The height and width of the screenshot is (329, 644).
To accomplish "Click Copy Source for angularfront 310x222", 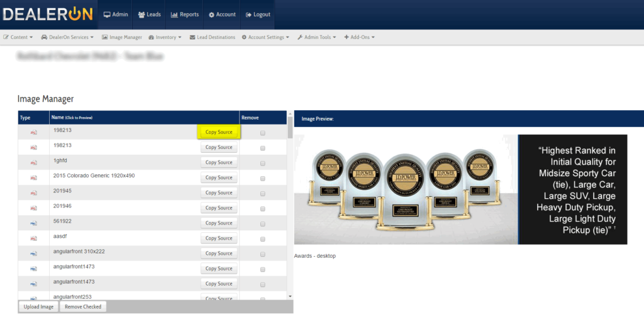I will pos(219,254).
